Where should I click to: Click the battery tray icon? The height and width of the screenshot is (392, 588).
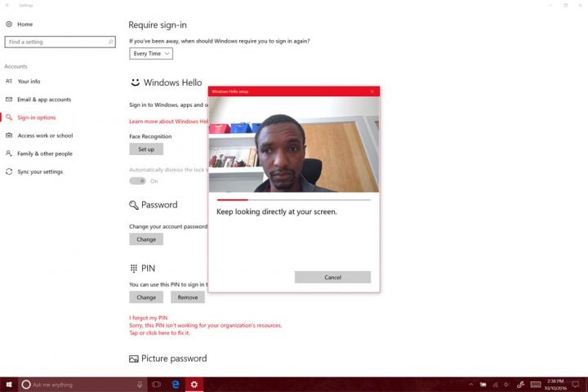[483, 385]
